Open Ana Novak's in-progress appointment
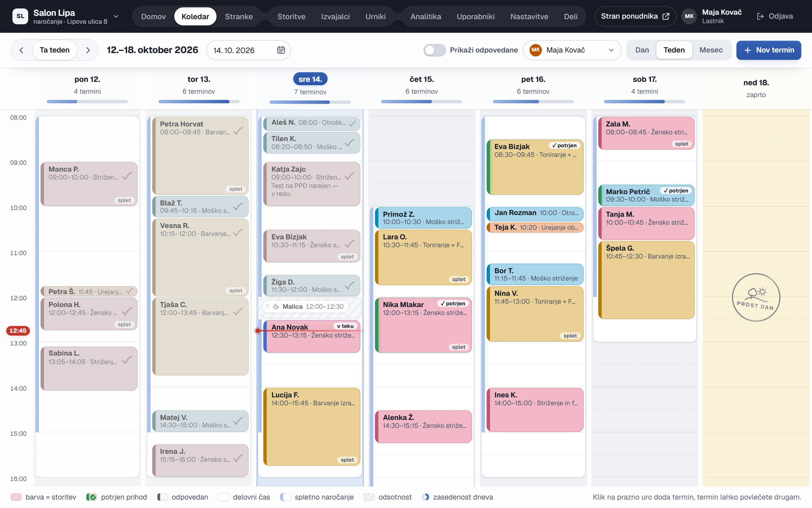The height and width of the screenshot is (508, 812). [312, 336]
